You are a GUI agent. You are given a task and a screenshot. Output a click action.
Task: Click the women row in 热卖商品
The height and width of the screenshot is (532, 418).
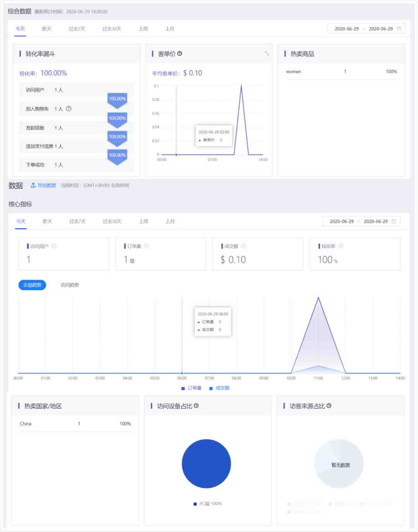click(x=341, y=72)
